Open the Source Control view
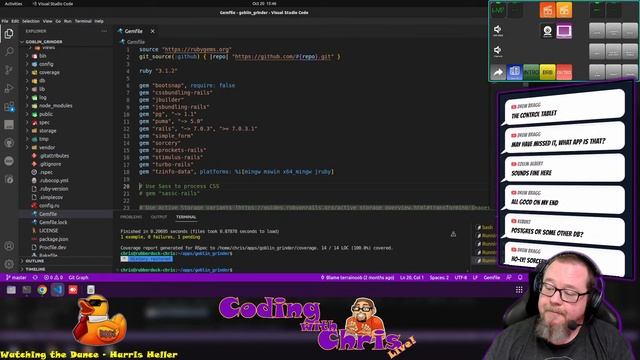This screenshot has height=360, width=640. point(9,70)
